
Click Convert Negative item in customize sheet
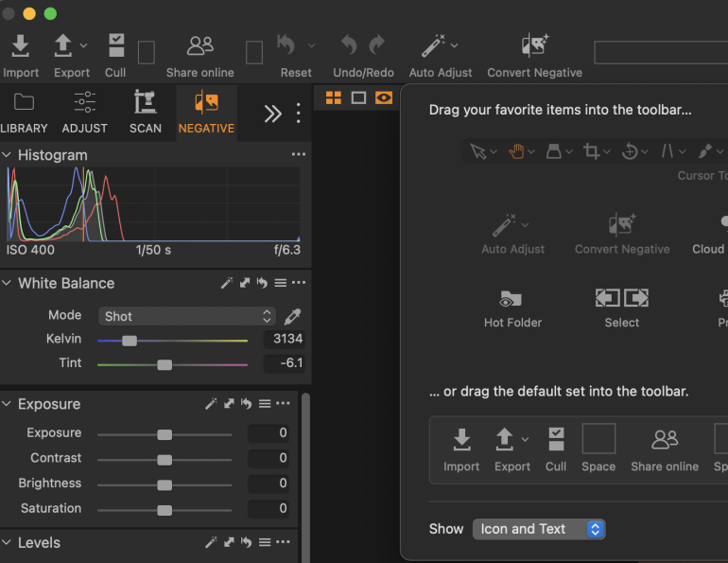click(622, 235)
